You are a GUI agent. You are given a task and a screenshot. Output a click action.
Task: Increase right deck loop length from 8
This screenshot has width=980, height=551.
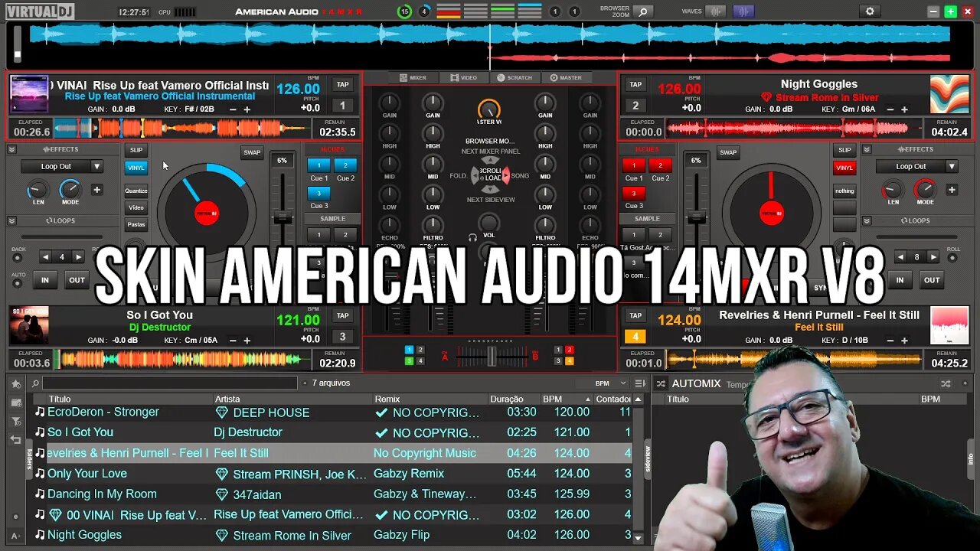coord(933,257)
